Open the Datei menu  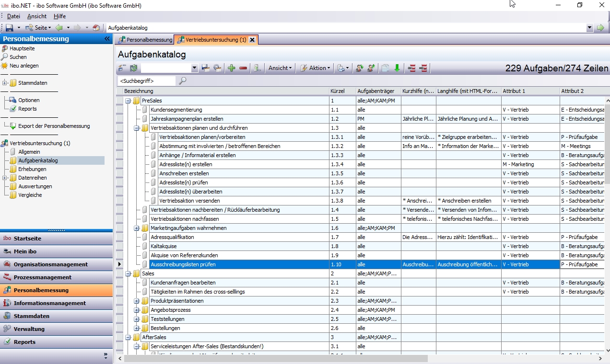(x=13, y=16)
